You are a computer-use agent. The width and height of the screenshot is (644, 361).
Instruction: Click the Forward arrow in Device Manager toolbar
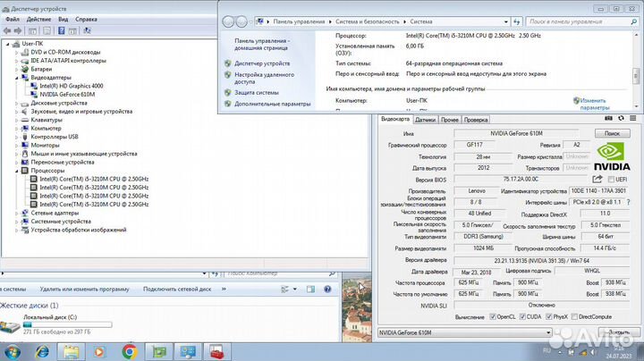(18, 30)
